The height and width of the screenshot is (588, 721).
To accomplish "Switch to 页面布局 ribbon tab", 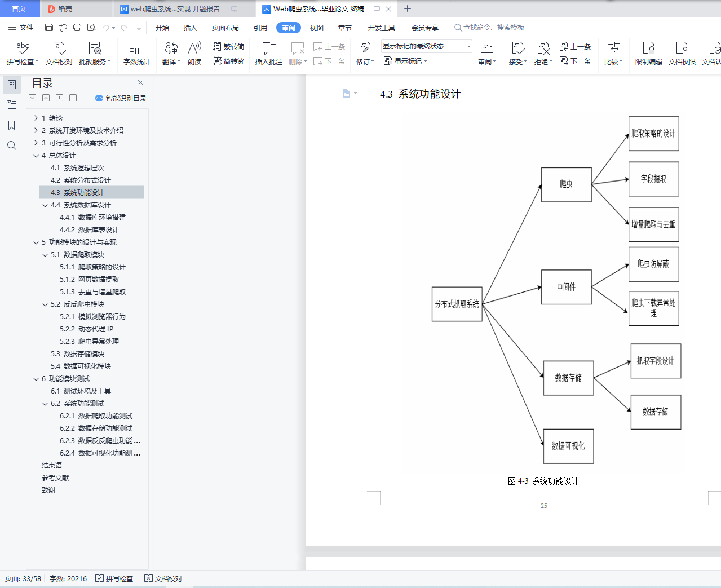I will click(x=225, y=28).
